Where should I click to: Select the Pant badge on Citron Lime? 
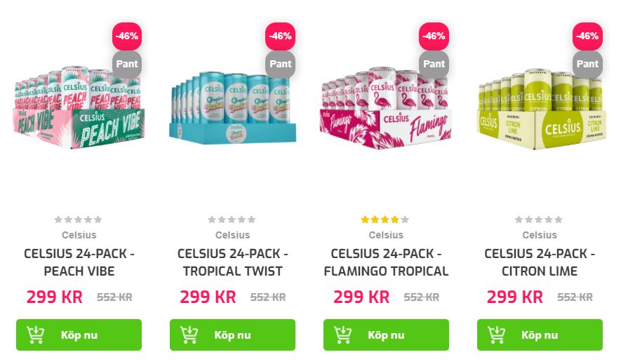pyautogui.click(x=588, y=64)
